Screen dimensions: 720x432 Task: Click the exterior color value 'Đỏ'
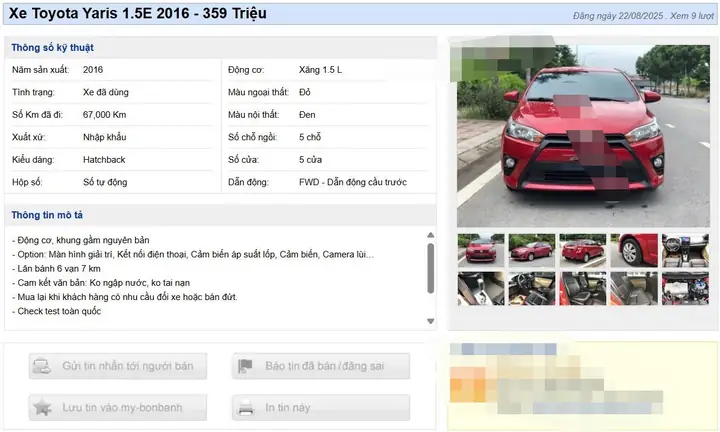point(304,92)
